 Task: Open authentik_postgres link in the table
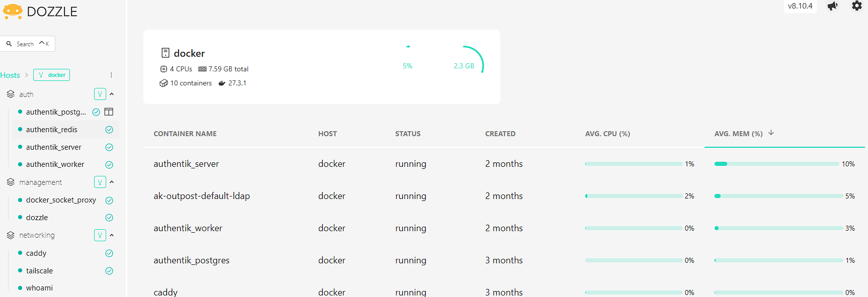[191, 260]
